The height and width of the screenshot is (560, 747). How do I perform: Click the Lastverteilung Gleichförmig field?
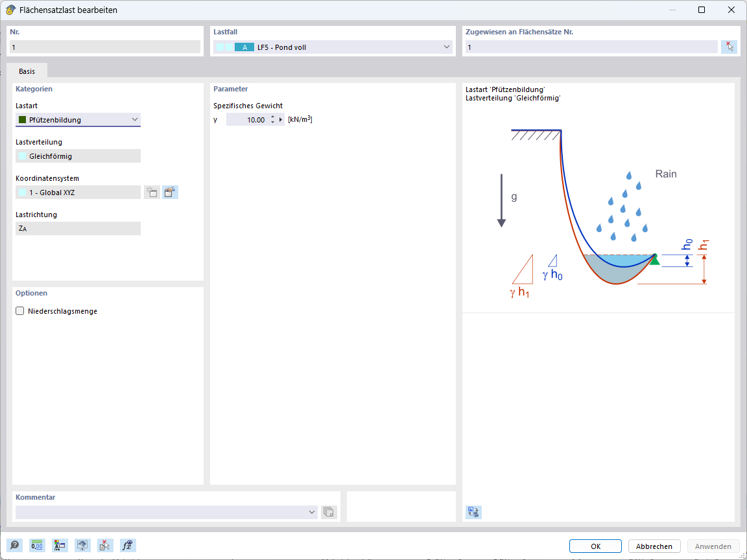[78, 156]
